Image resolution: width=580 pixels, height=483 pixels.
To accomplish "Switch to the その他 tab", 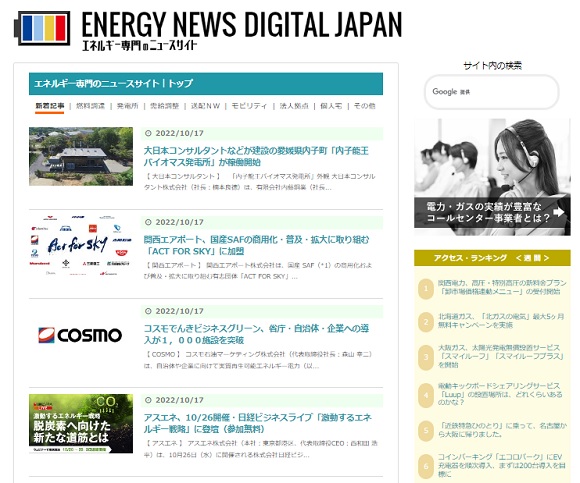I will pyautogui.click(x=364, y=106).
